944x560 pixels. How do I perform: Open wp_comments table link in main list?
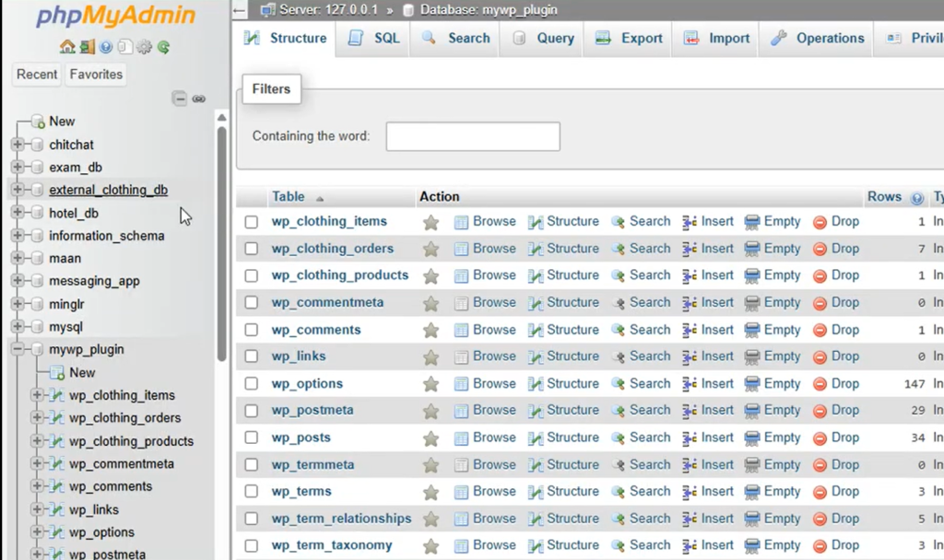click(315, 330)
